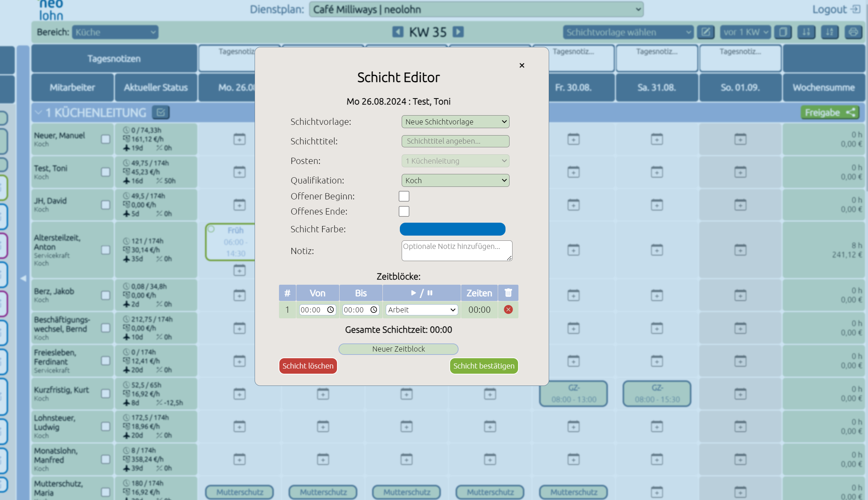Click the Schichttitel input field
This screenshot has width=868, height=500.
click(455, 141)
